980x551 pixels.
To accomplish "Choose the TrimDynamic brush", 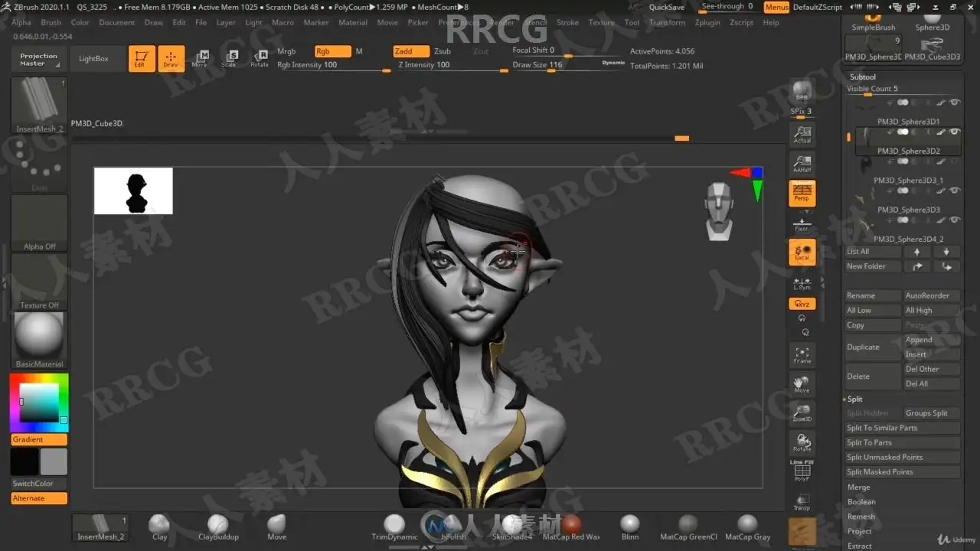I will pyautogui.click(x=394, y=527).
